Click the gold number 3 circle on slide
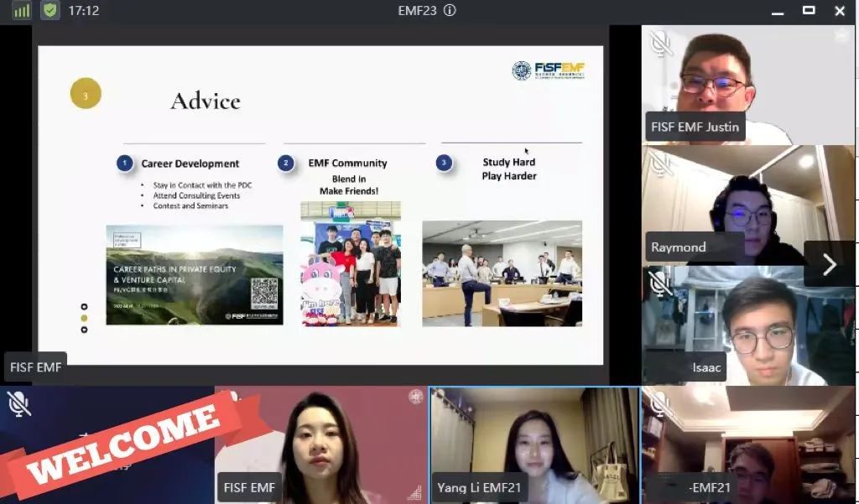This screenshot has height=504, width=859. coord(86,94)
